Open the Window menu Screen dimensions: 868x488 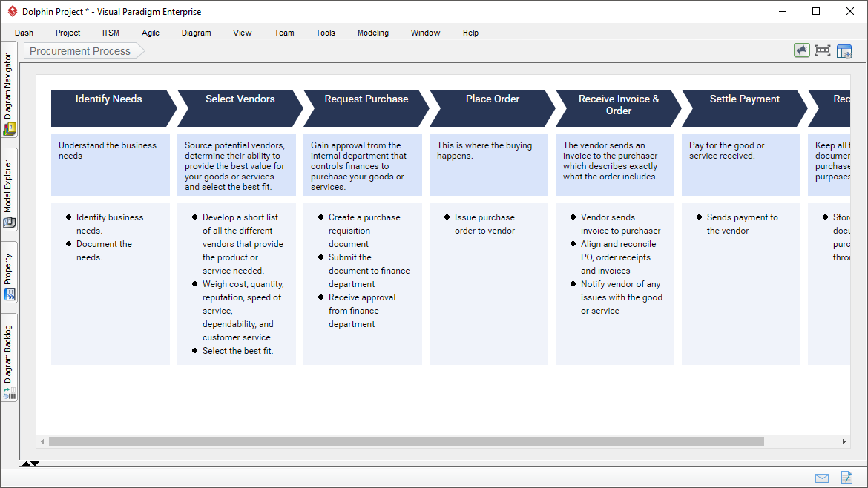[x=425, y=33]
